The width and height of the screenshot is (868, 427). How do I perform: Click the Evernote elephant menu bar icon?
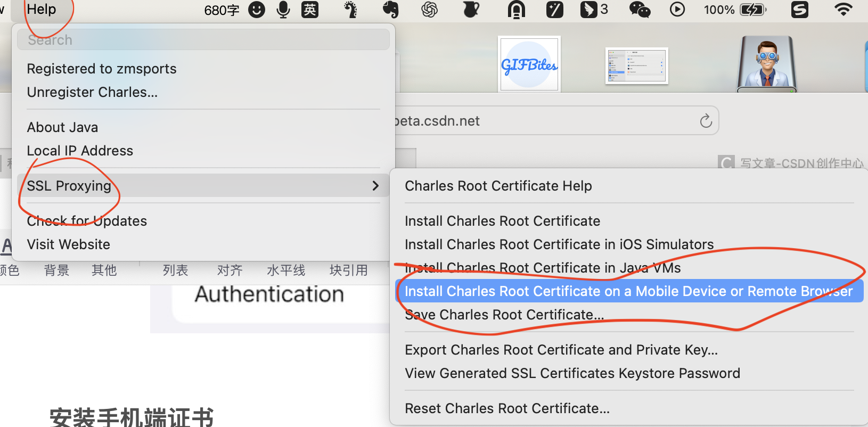coord(390,10)
